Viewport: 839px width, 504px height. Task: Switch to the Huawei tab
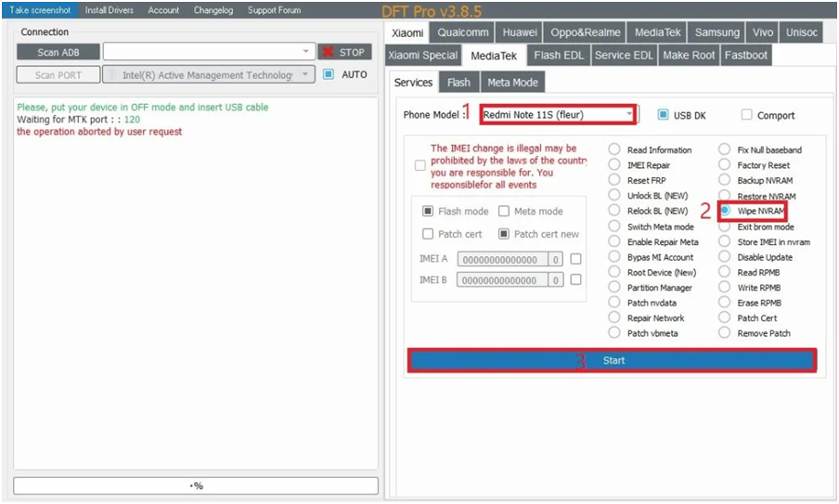520,32
